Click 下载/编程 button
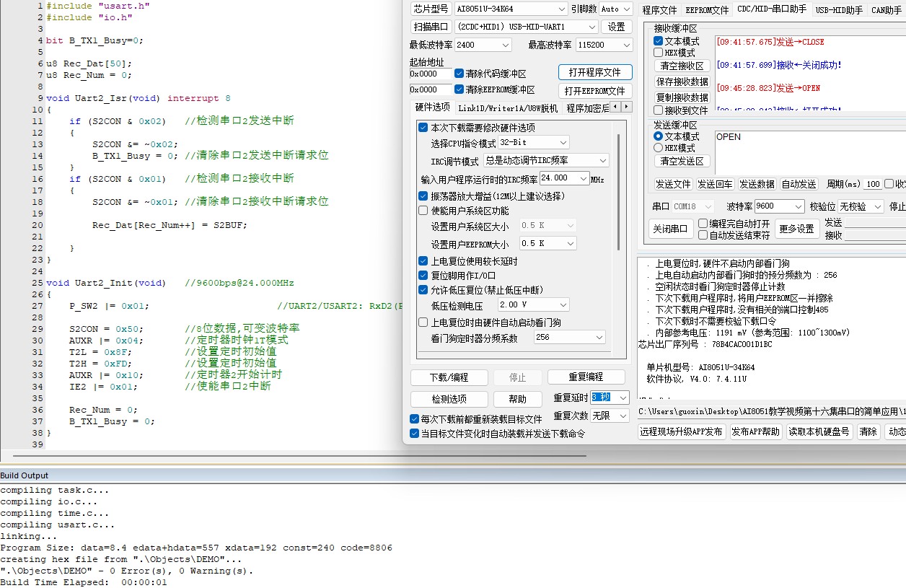This screenshot has width=906, height=588. coord(449,377)
